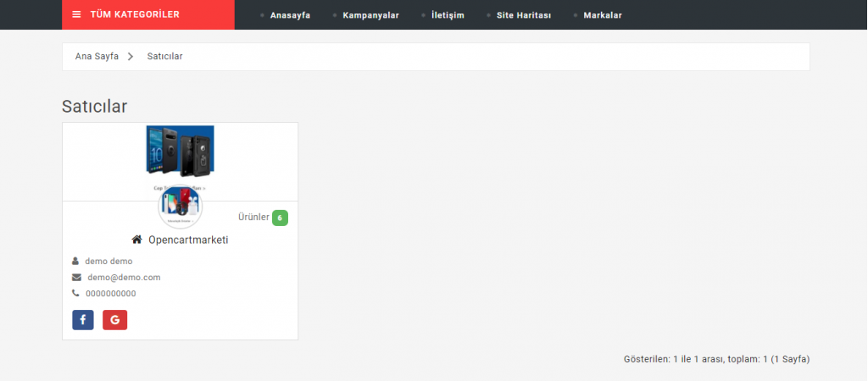
Task: Click the circular seller avatar image
Action: tap(180, 207)
